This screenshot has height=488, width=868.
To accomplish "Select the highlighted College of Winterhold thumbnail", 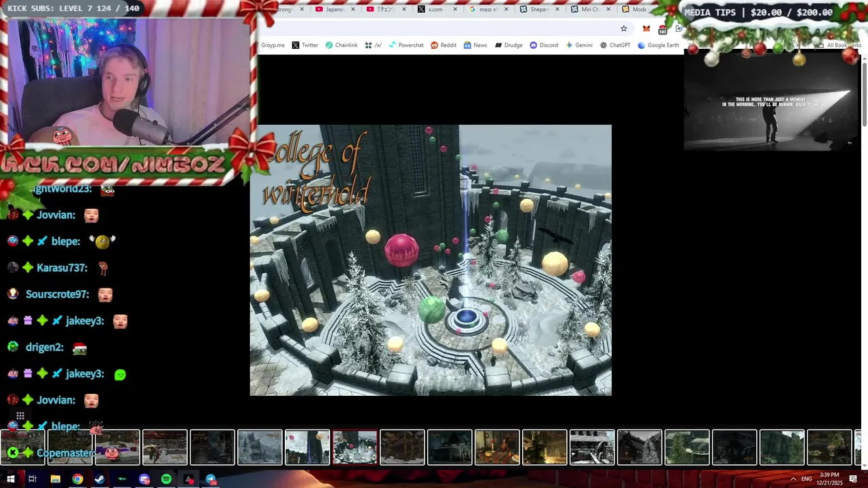I will [x=355, y=447].
